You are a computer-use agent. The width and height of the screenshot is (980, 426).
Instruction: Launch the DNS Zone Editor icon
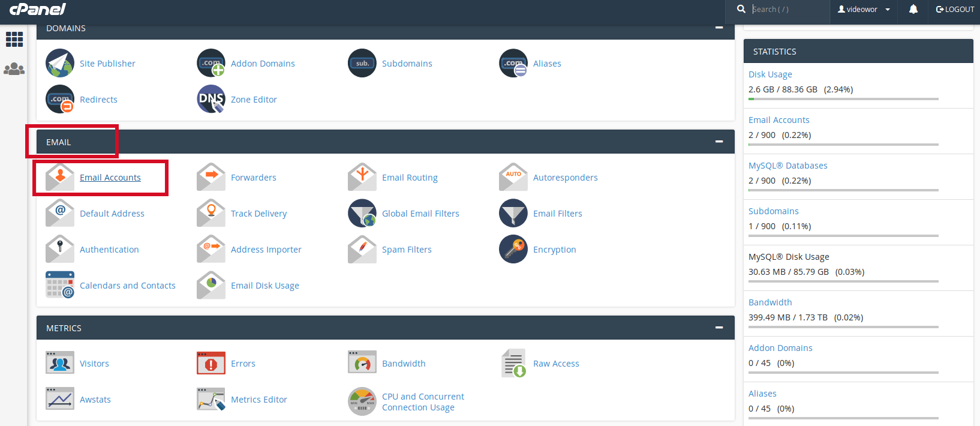[211, 99]
